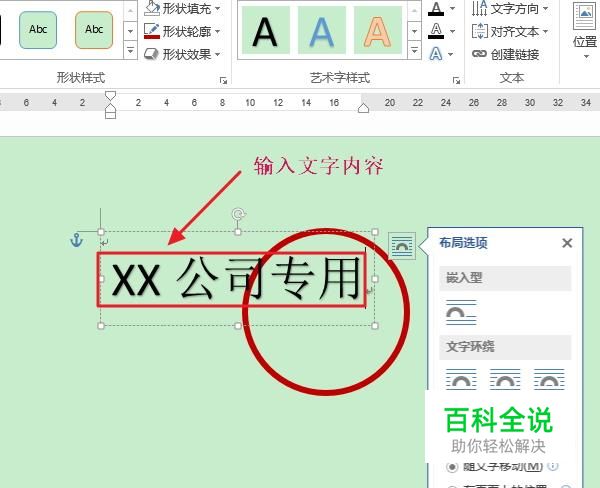Open 形状样式 dialog launcher
The image size is (600, 488).
coord(223,80)
